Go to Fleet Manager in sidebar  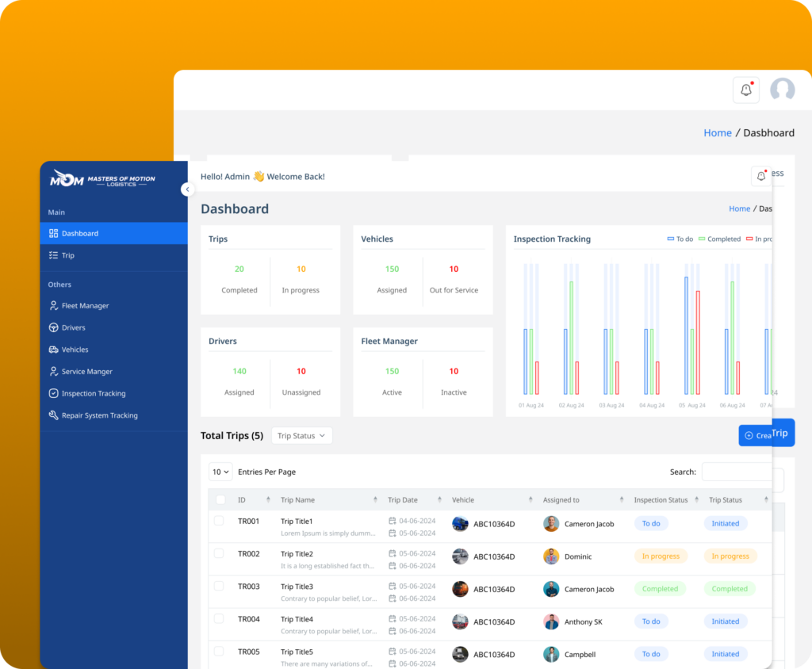coord(114,305)
